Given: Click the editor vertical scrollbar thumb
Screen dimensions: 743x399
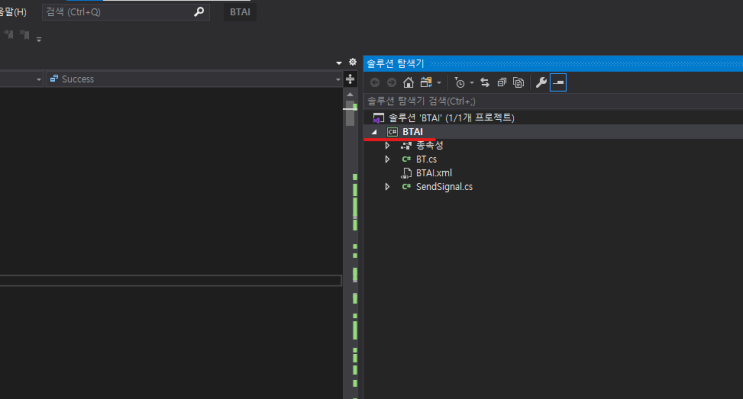Looking at the screenshot, I should (x=350, y=113).
